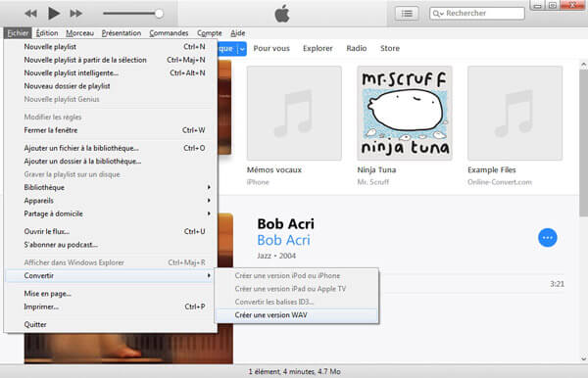Choose Nouvelle playlist
This screenshot has height=378, width=588.
pos(110,47)
